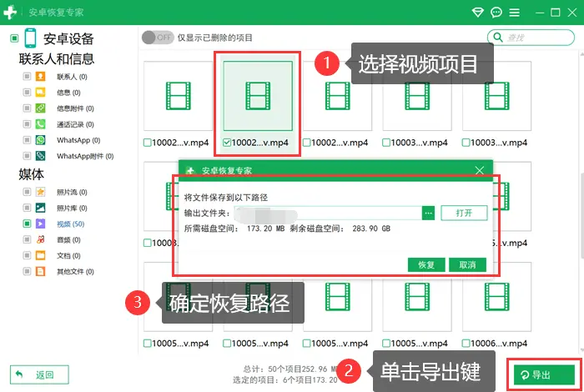
Task: Select the photo library (照片库 0) label
Action: coord(72,208)
